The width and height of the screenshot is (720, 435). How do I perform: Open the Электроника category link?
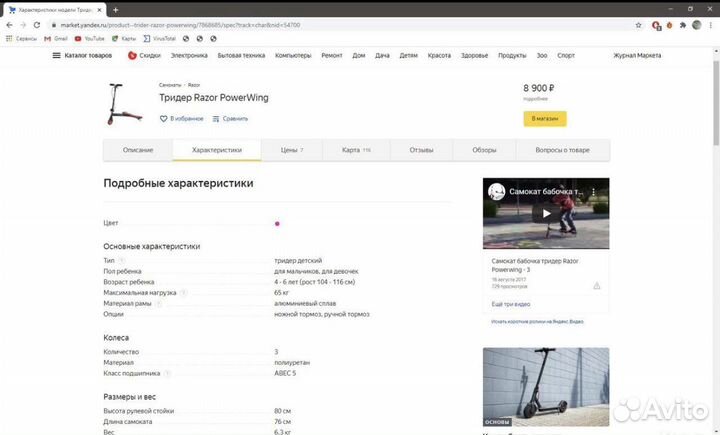tap(189, 56)
